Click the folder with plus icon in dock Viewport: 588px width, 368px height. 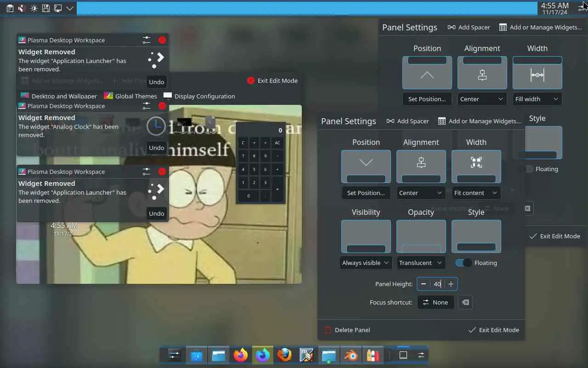[328, 355]
